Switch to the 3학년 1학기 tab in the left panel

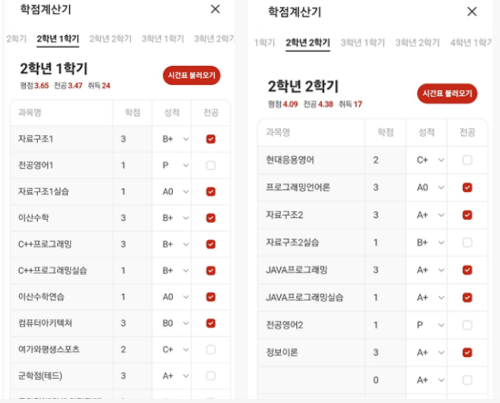(163, 39)
